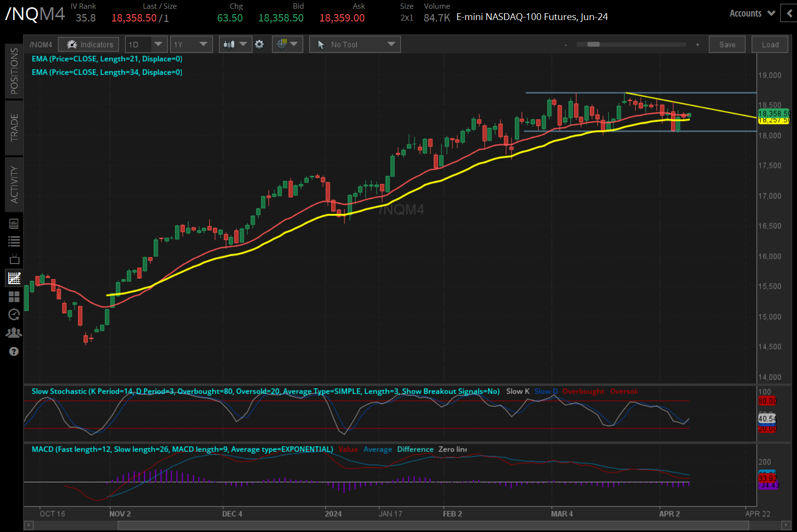Open the TV media icon in sidebar
Viewport: 797px width, 532px height.
point(14,259)
